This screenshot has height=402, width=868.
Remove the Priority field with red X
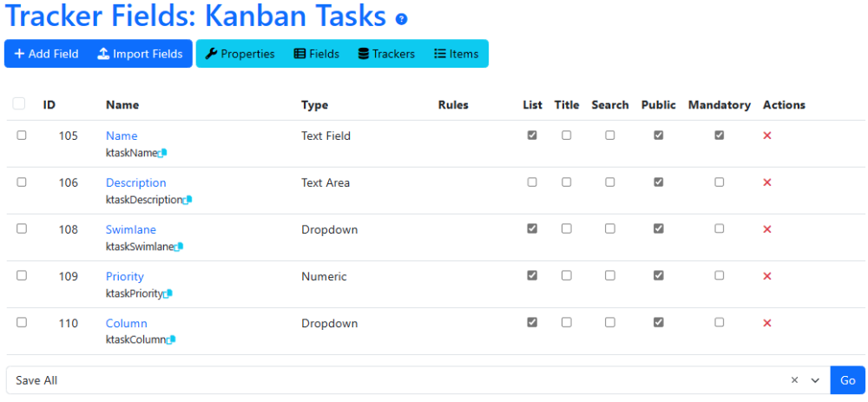click(x=767, y=276)
